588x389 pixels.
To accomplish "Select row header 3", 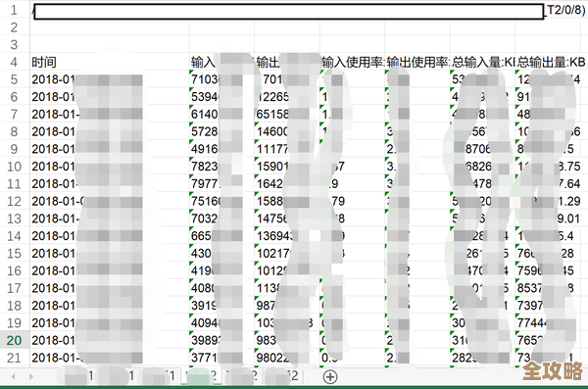I will click(x=15, y=45).
